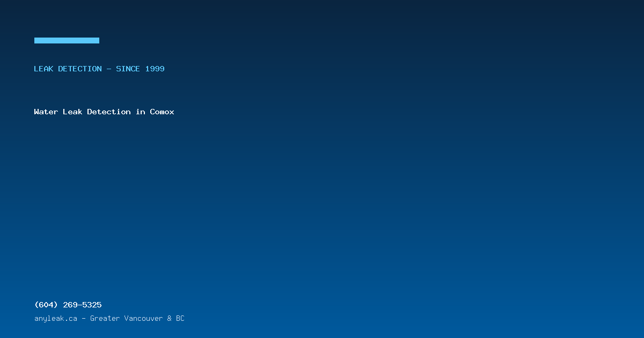Viewport: 644px width, 338px height.
Task: Click the word Vancouver in the footer
Action: 143,319
